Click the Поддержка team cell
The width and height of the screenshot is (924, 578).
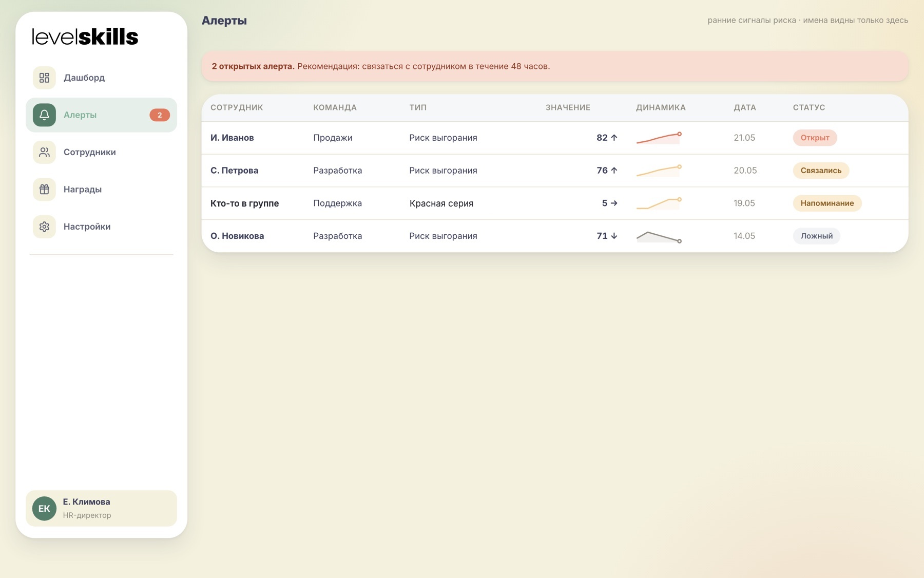[337, 203]
